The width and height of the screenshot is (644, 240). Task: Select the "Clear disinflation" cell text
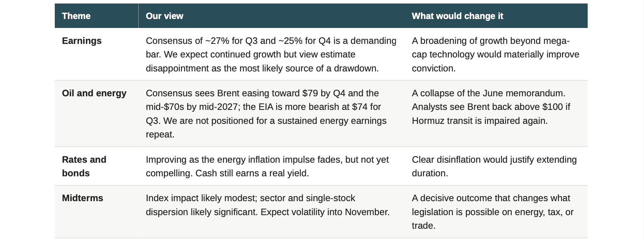click(x=494, y=166)
